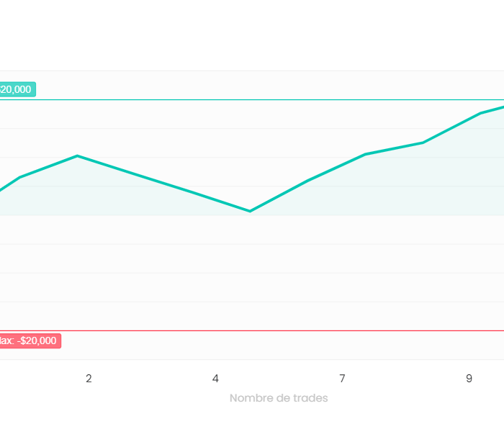Image resolution: width=504 pixels, height=424 pixels.
Task: Click the first curve bend left of trade 2
Action: click(x=20, y=177)
